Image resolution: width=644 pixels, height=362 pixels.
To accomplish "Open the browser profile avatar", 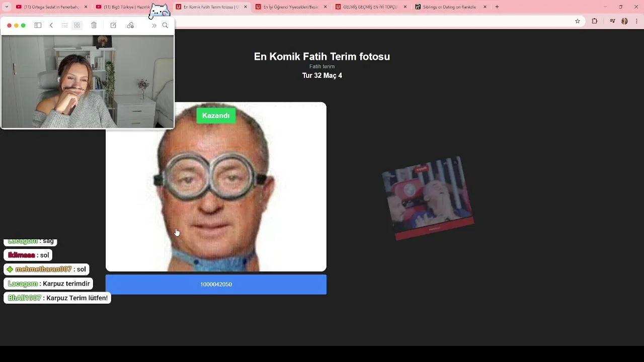I will [x=625, y=21].
